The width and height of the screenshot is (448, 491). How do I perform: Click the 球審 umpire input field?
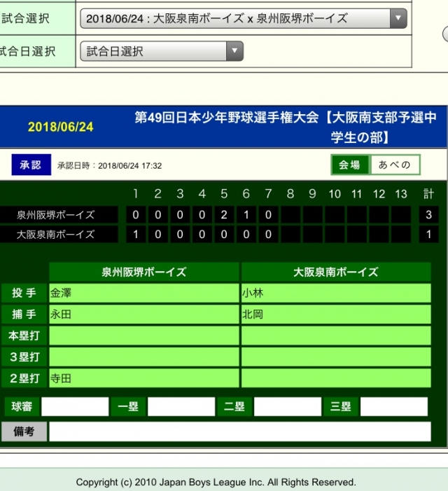point(75,407)
